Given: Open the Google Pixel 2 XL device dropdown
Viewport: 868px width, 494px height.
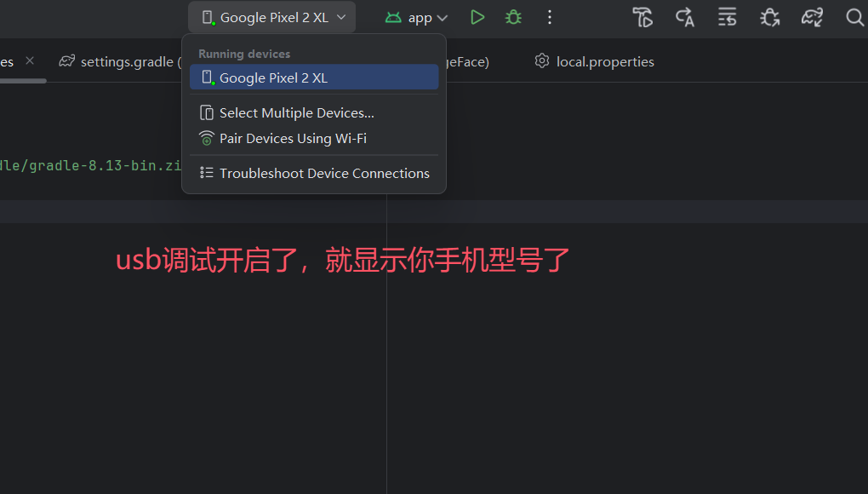Looking at the screenshot, I should 271,17.
